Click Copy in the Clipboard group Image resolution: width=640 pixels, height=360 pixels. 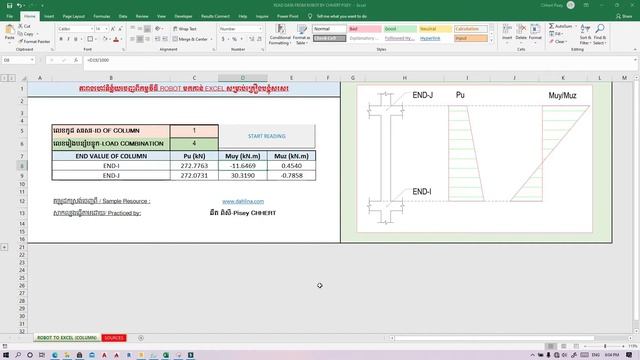[26, 34]
